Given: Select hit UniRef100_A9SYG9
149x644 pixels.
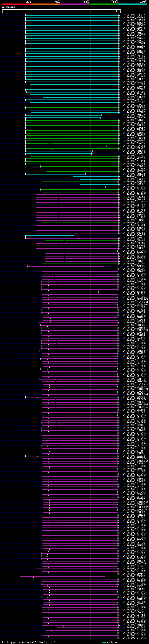Looking at the screenshot, I should 133,166.
